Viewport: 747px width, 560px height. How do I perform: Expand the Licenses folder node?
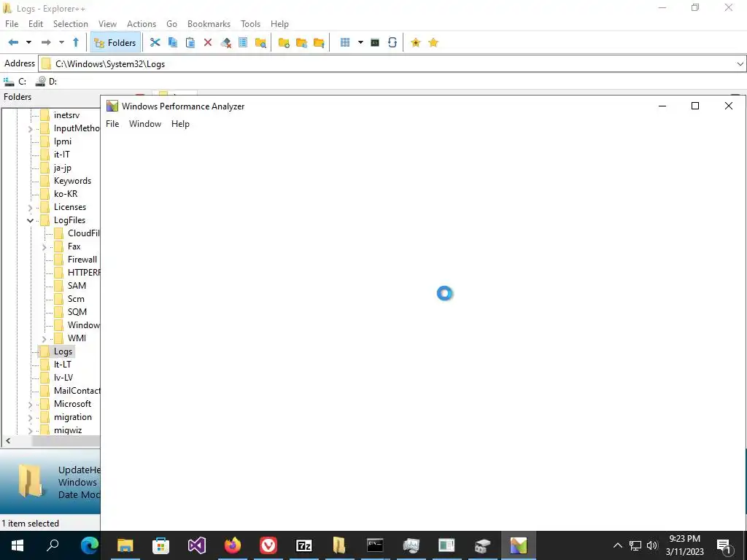tap(31, 208)
